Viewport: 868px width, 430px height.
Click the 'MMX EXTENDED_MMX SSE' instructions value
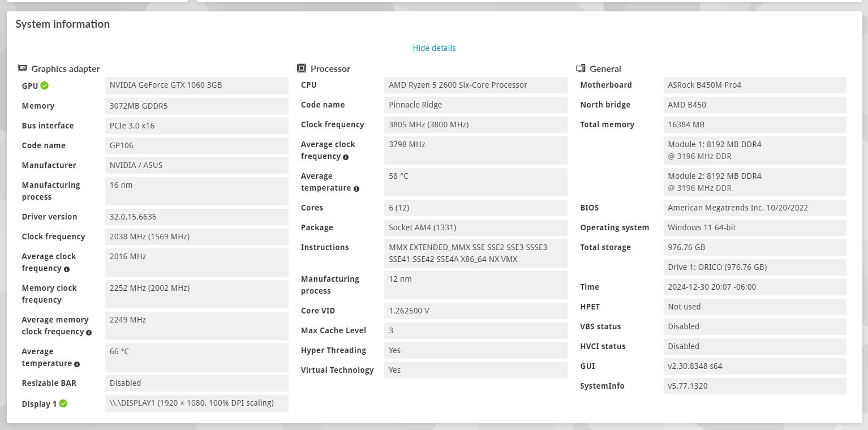[x=476, y=253]
